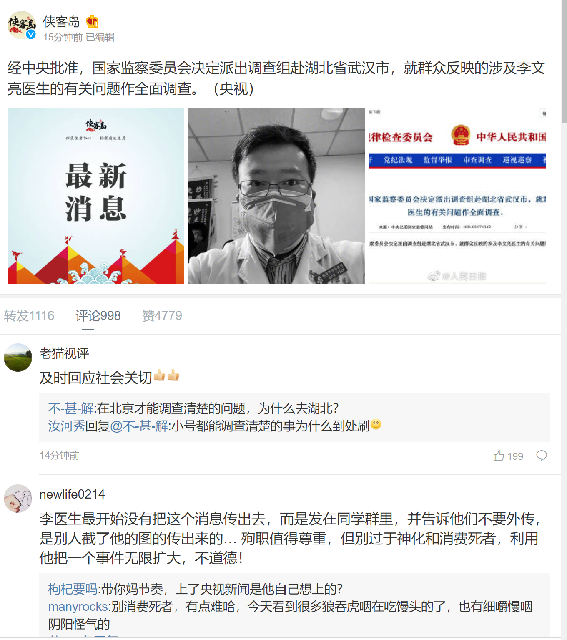Click the blue verified badge on avatar
The width and height of the screenshot is (567, 640).
(x=31, y=35)
